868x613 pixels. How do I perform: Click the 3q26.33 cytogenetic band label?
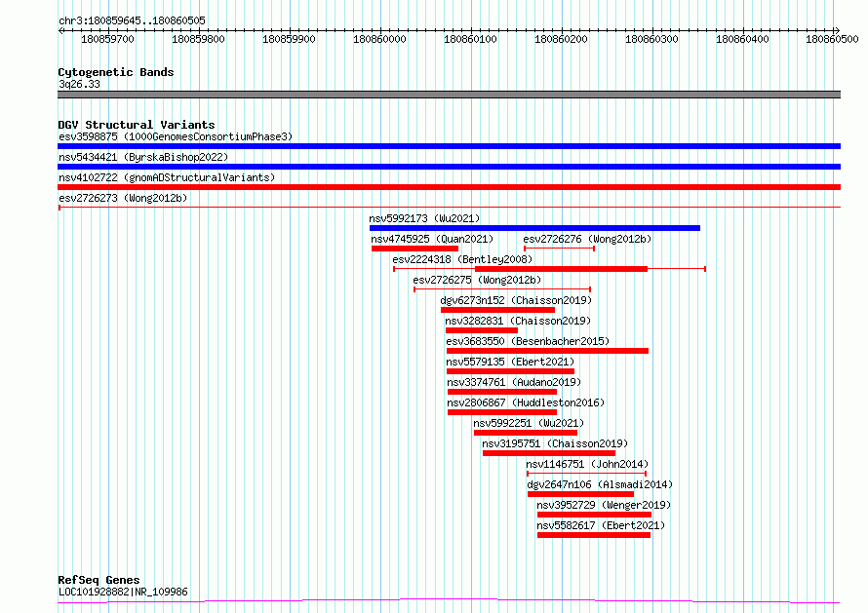coord(79,84)
